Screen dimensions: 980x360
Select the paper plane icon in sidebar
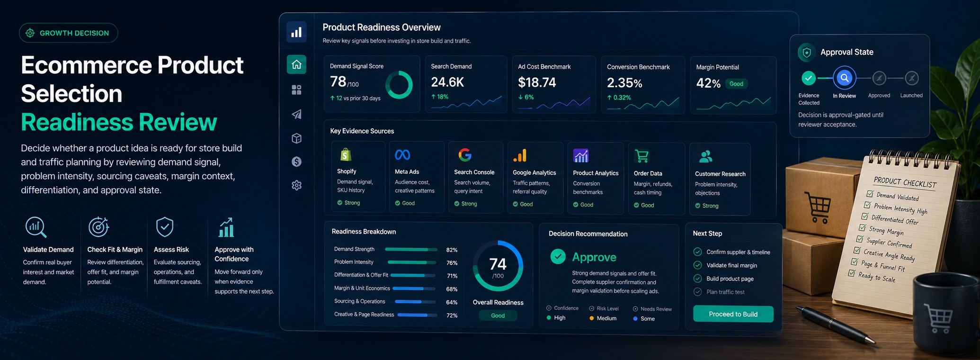(x=296, y=114)
